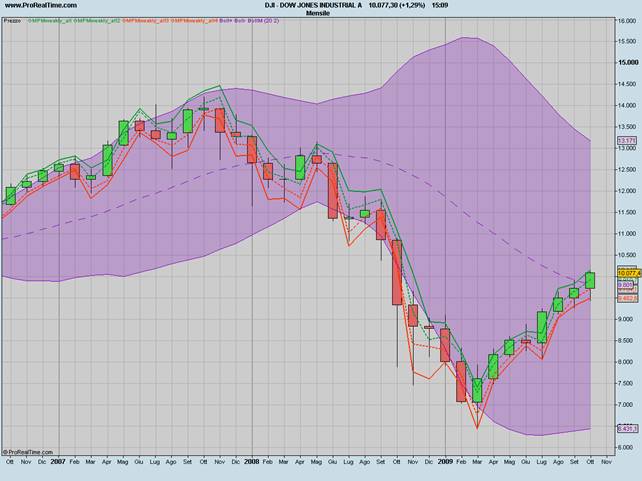Click the large red October 2008 candle
Image resolution: width=642 pixels, height=481 pixels.
[x=397, y=272]
